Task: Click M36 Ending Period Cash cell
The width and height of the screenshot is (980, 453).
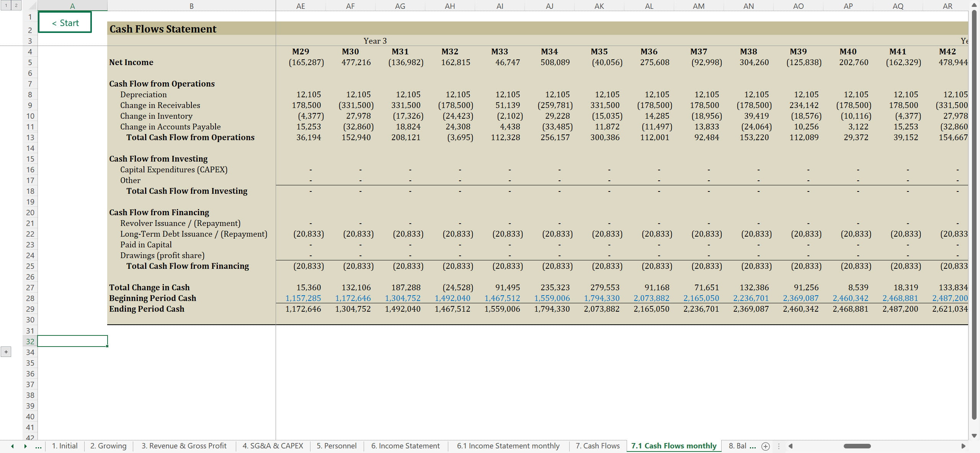Action: click(651, 309)
